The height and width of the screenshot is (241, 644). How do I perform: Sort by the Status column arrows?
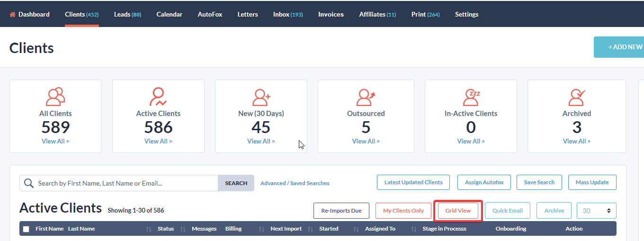[183, 229]
